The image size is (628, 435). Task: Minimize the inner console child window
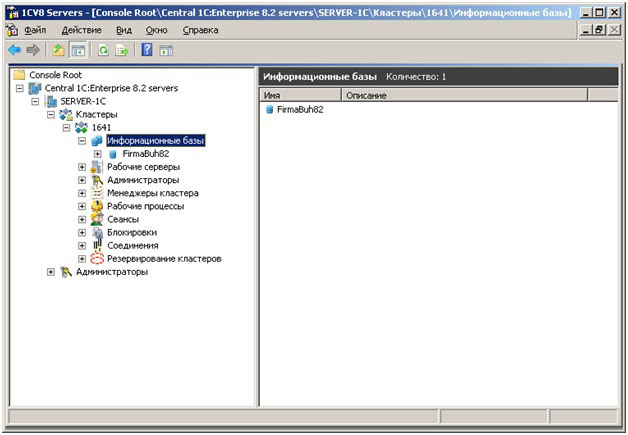click(x=586, y=30)
